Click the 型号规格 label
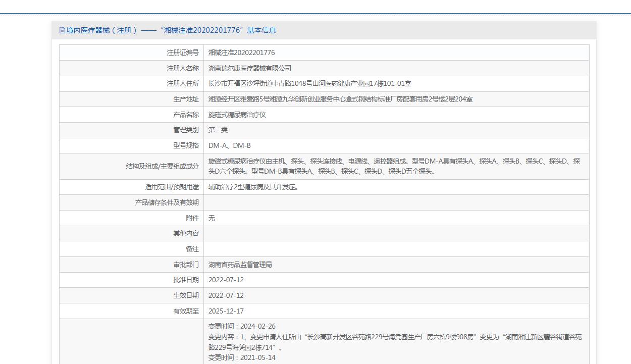This screenshot has height=364, width=631. pyautogui.click(x=186, y=145)
